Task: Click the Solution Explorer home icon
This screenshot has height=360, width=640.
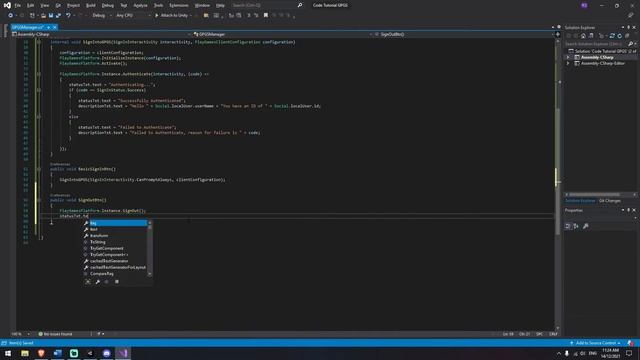Action: [x=583, y=36]
